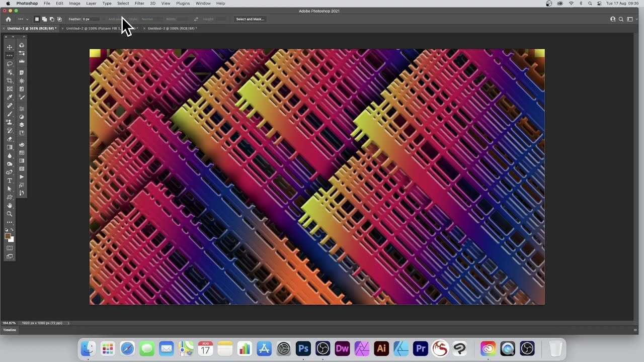Viewport: 644px width, 362px height.
Task: Select the Zoom magnifier tool
Action: coord(10,214)
